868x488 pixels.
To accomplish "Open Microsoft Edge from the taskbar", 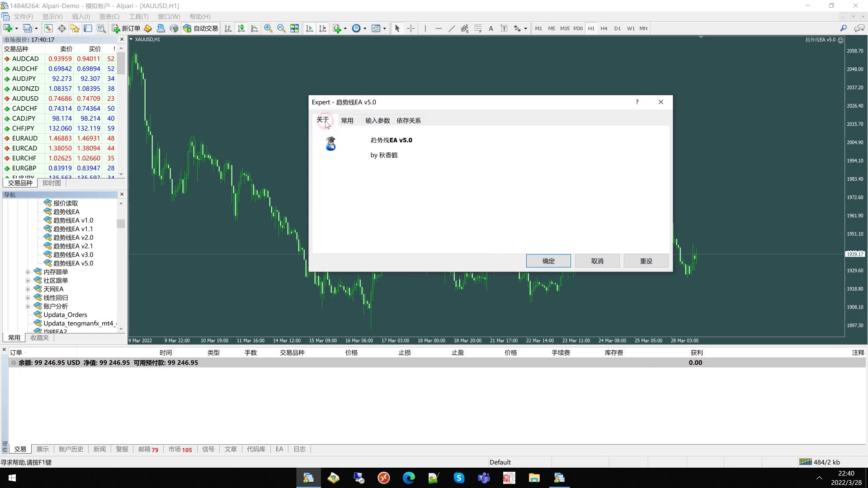I will [x=409, y=478].
